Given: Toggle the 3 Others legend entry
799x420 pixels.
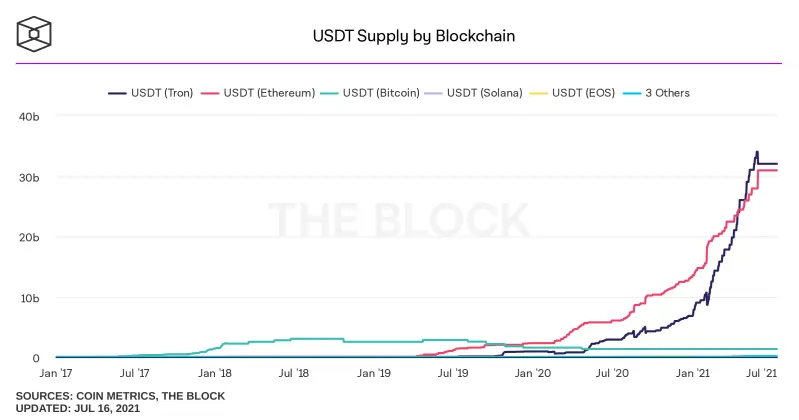Looking at the screenshot, I should click(656, 93).
